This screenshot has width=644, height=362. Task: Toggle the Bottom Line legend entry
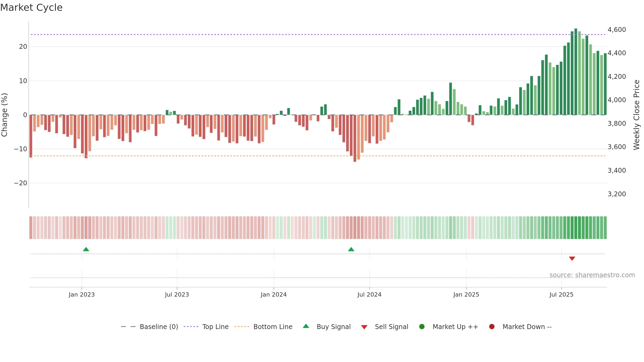263,327
